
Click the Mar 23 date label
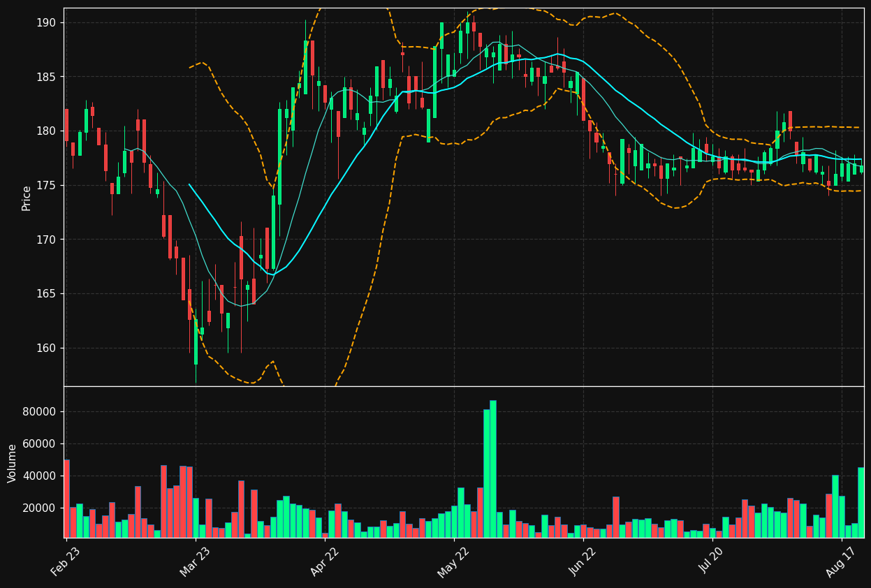[195, 562]
